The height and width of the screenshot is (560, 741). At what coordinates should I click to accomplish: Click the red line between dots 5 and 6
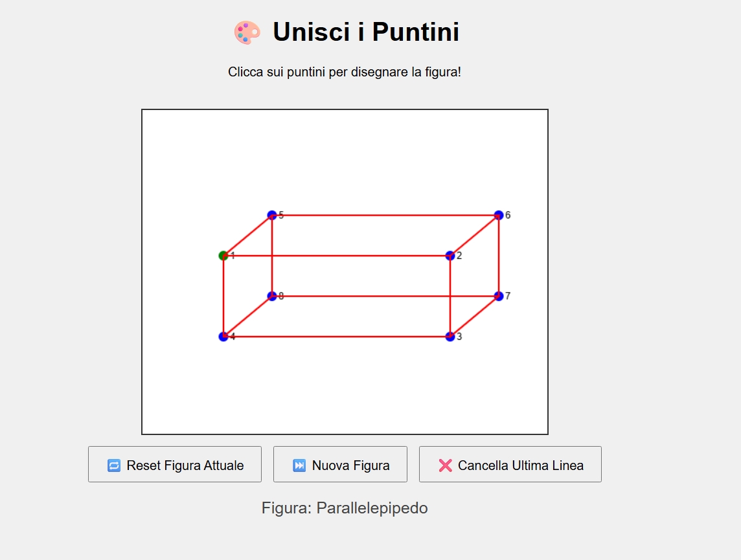coord(385,215)
